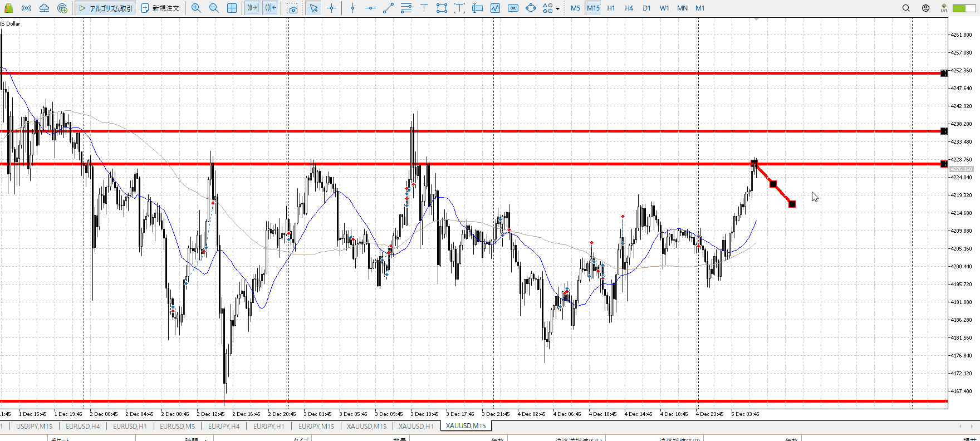
Task: Select the text label tool
Action: click(424, 8)
